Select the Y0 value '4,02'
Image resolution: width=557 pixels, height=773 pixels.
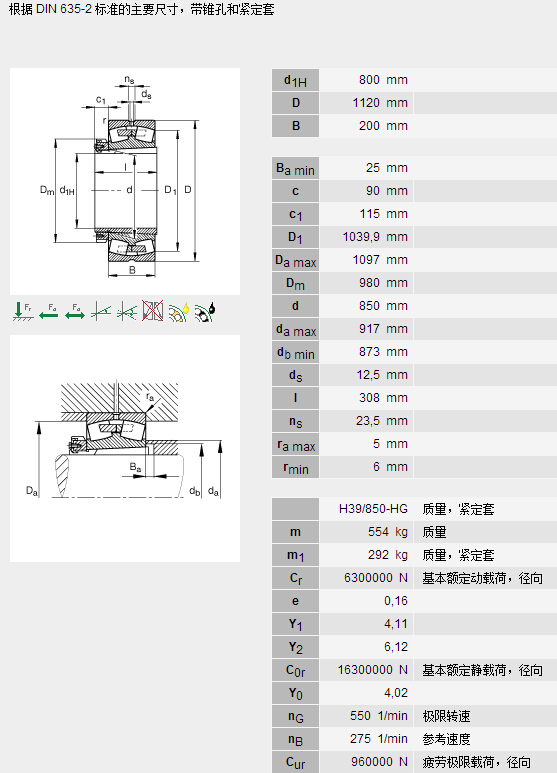[396, 693]
